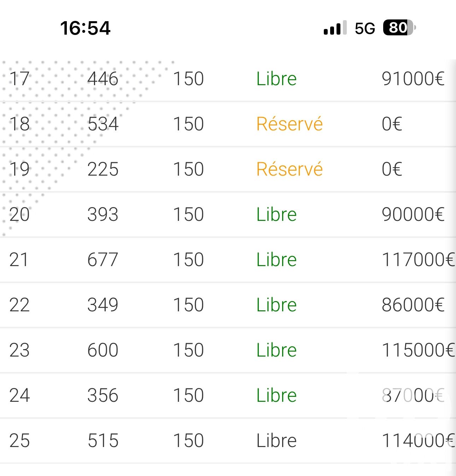The width and height of the screenshot is (456, 476).
Task: Tap the cellular signal bars
Action: (x=334, y=28)
